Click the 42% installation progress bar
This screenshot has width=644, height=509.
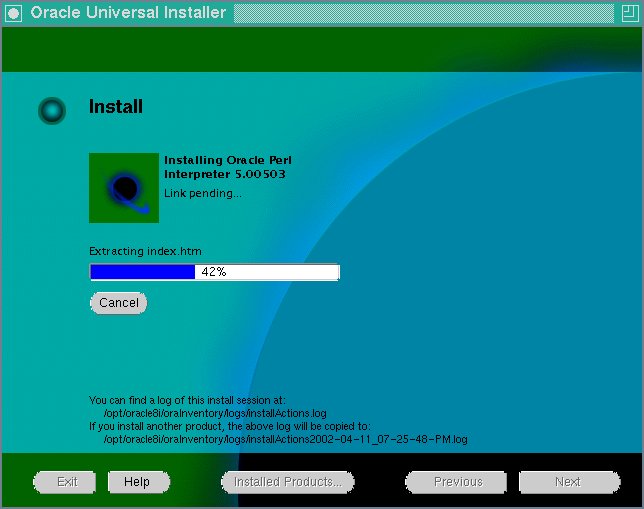pos(214,272)
